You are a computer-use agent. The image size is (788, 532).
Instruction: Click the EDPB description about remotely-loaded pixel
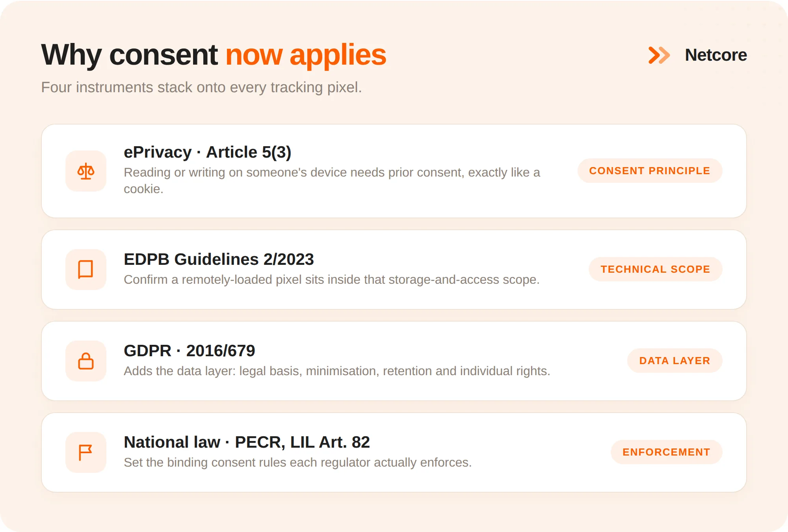[x=331, y=279]
